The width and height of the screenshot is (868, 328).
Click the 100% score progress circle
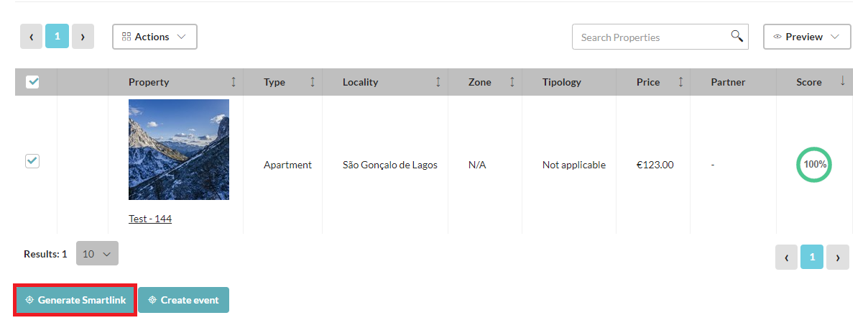point(814,164)
